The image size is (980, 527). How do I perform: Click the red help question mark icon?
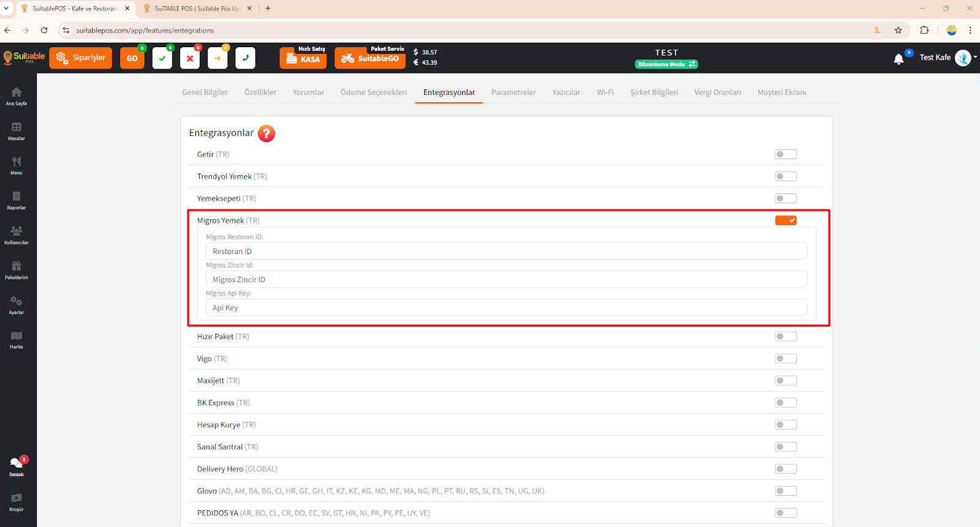coord(266,133)
